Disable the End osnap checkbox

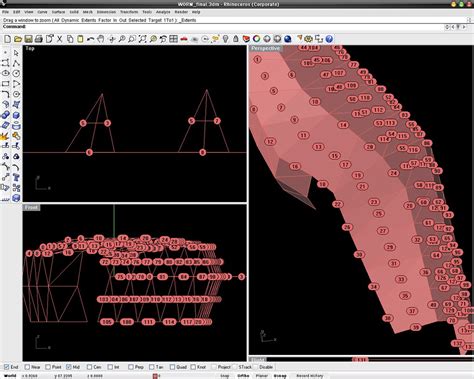pyautogui.click(x=6, y=367)
